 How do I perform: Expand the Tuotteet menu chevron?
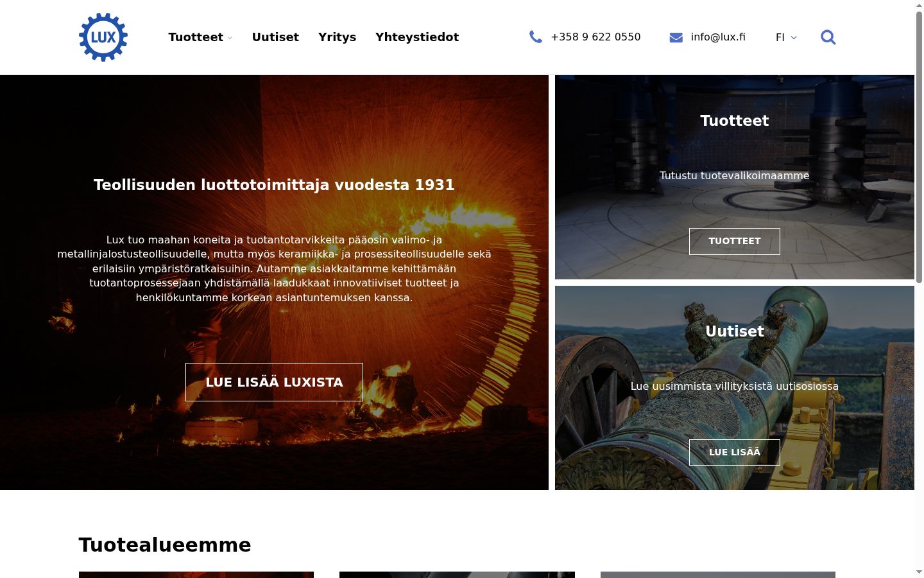click(x=230, y=38)
